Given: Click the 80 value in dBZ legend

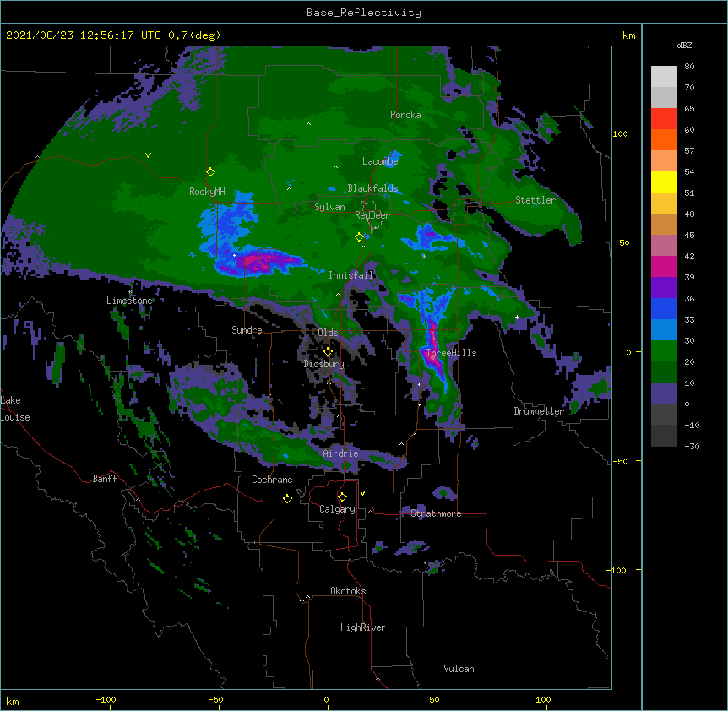Looking at the screenshot, I should tap(689, 67).
